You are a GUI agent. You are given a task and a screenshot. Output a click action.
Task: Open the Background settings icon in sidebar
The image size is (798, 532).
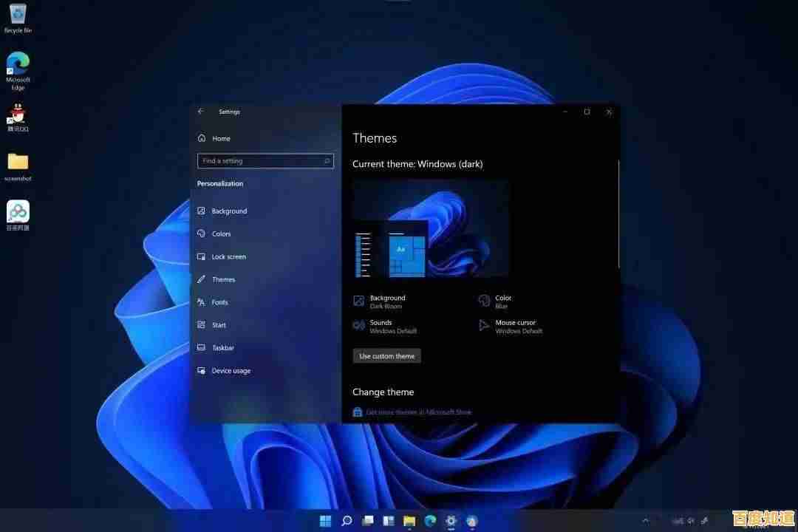pyautogui.click(x=201, y=211)
